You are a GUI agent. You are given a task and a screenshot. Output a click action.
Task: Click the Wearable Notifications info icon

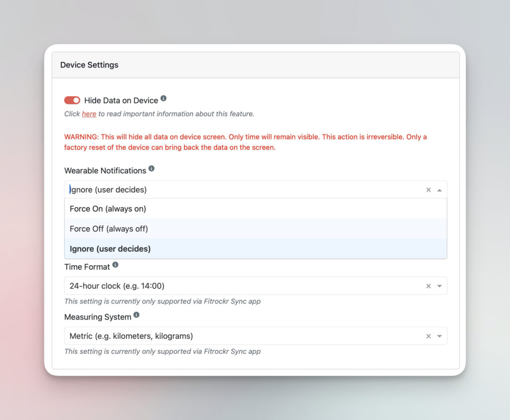point(151,169)
